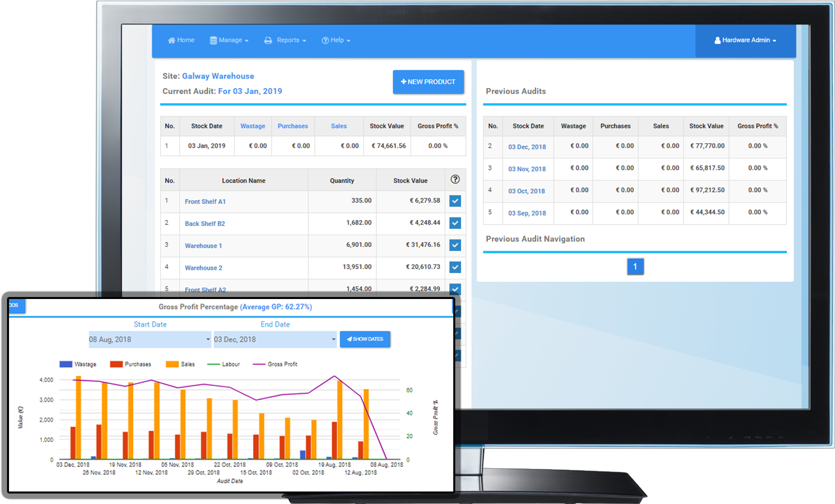Uncheck the Back Shelf B2 checkbox
This screenshot has height=504, width=835.
pos(455,223)
